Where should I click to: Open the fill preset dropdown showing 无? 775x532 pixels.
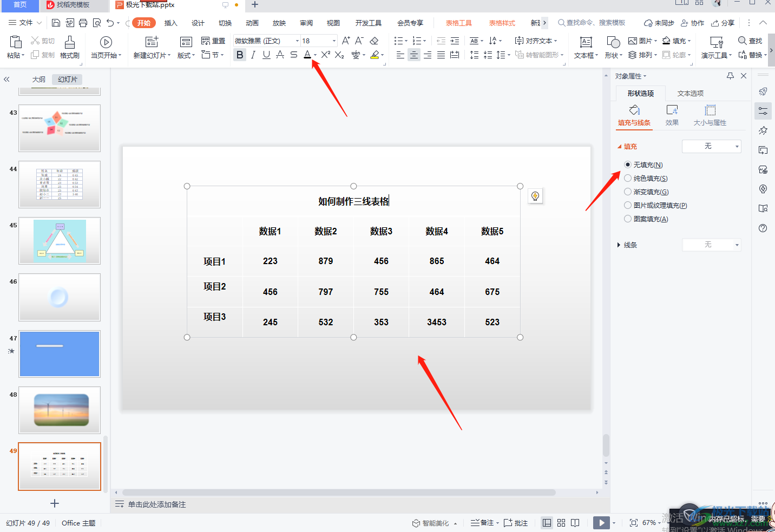[x=711, y=146]
